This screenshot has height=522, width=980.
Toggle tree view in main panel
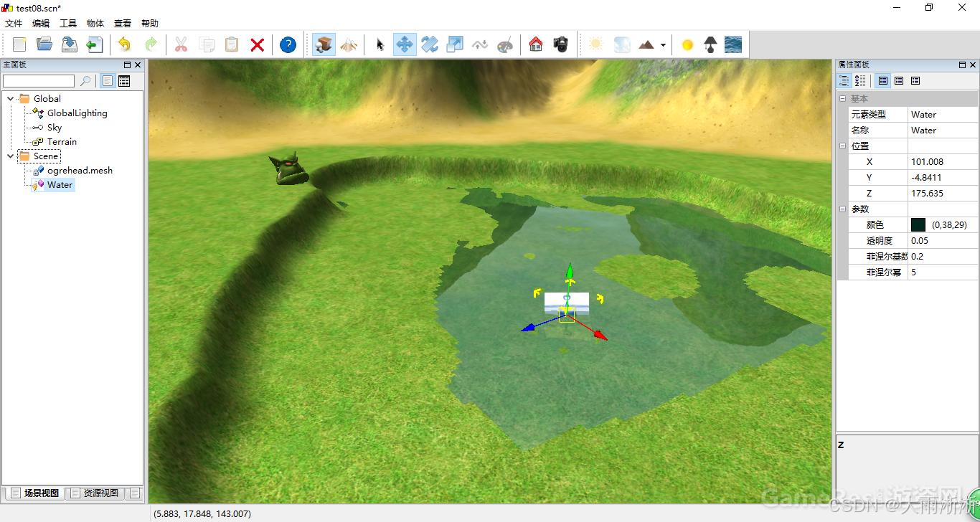tap(107, 81)
